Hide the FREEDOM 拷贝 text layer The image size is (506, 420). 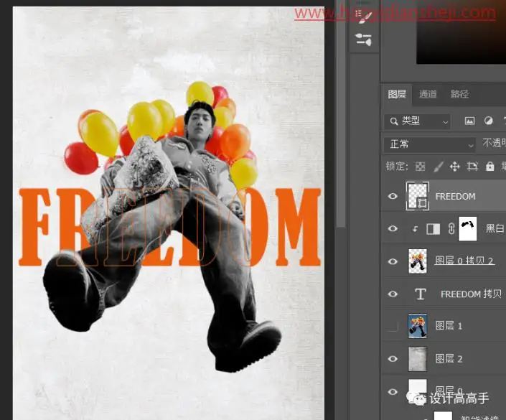tap(393, 294)
